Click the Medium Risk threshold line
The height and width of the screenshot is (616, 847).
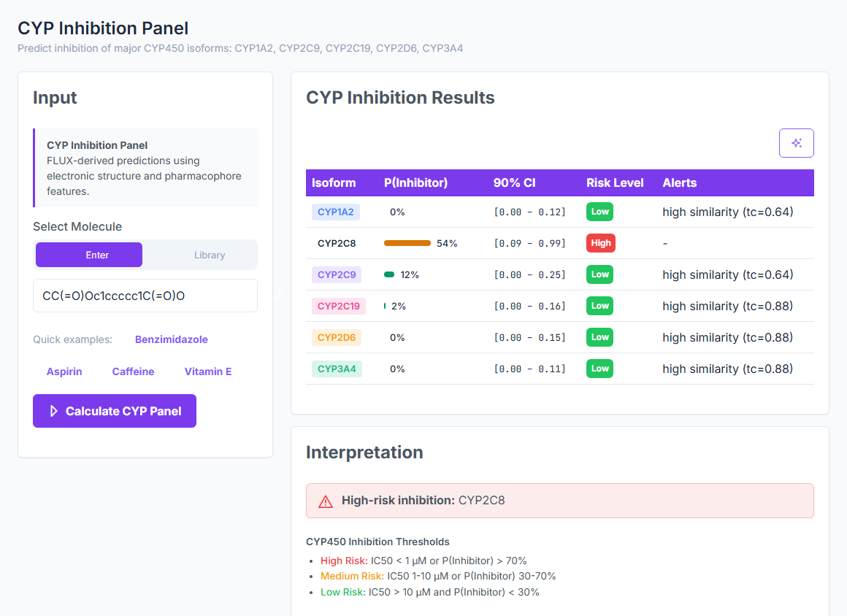pos(438,576)
